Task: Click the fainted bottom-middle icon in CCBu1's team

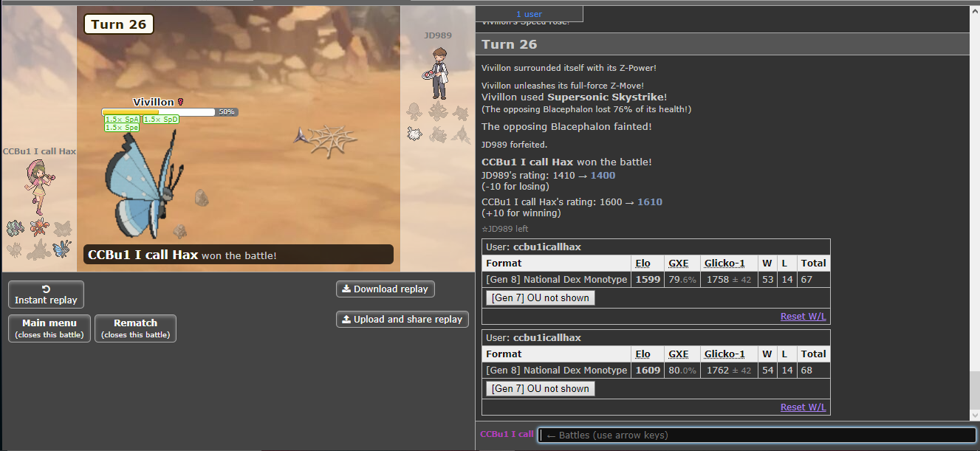Action: pos(38,249)
